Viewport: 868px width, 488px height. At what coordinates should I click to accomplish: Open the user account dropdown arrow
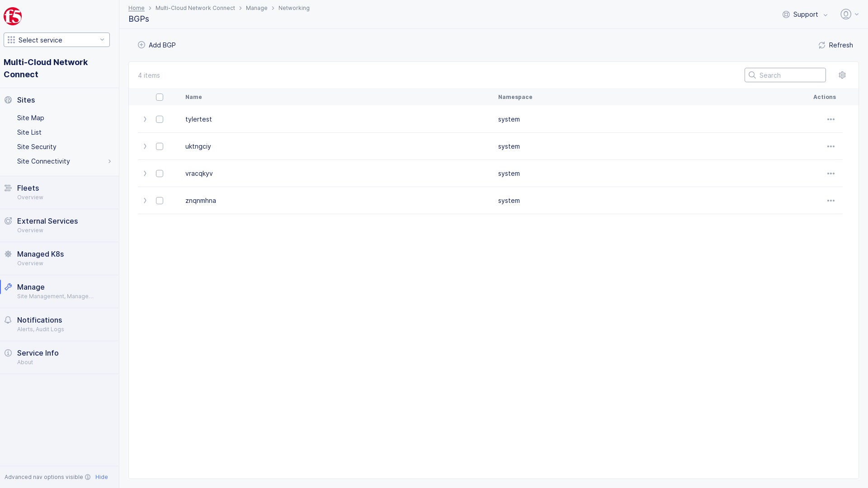point(857,14)
